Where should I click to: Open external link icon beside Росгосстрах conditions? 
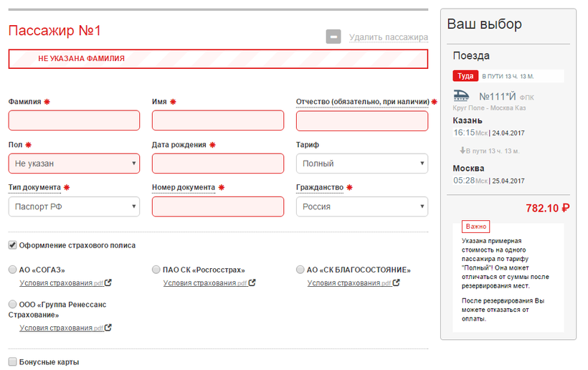[x=252, y=283]
